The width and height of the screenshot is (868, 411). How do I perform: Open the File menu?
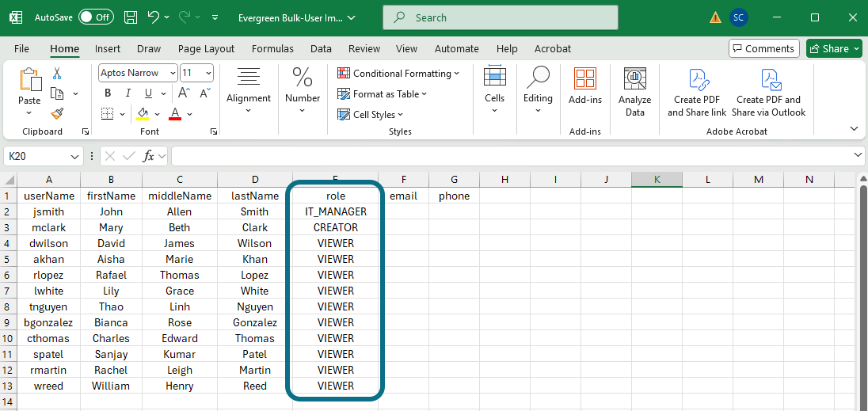[21, 48]
